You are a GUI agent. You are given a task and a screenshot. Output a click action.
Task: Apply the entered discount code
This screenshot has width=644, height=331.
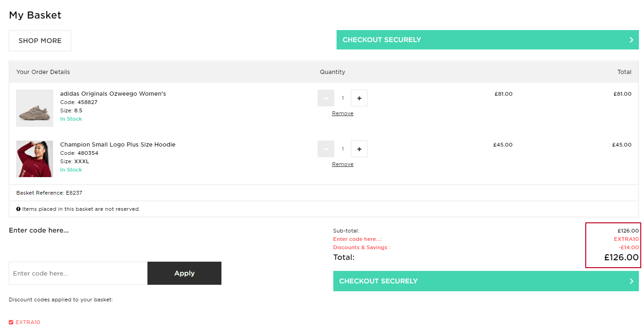(x=184, y=273)
